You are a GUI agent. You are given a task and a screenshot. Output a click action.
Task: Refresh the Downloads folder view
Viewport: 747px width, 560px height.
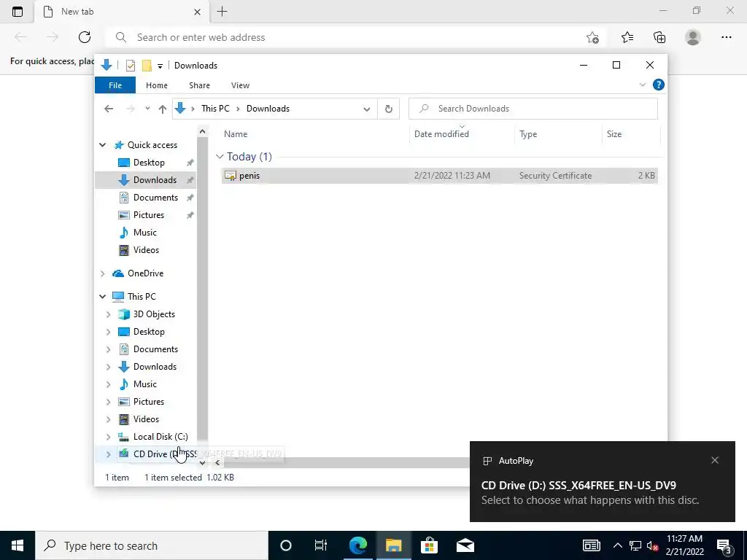(x=389, y=109)
